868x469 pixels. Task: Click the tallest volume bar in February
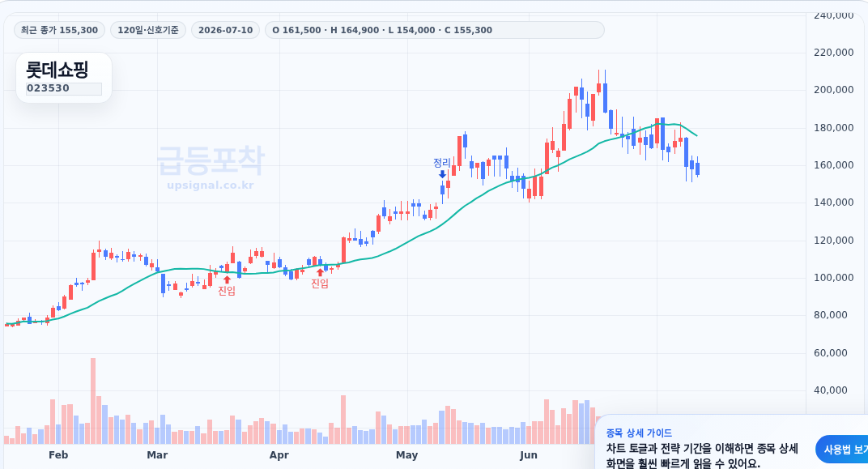pyautogui.click(x=93, y=401)
